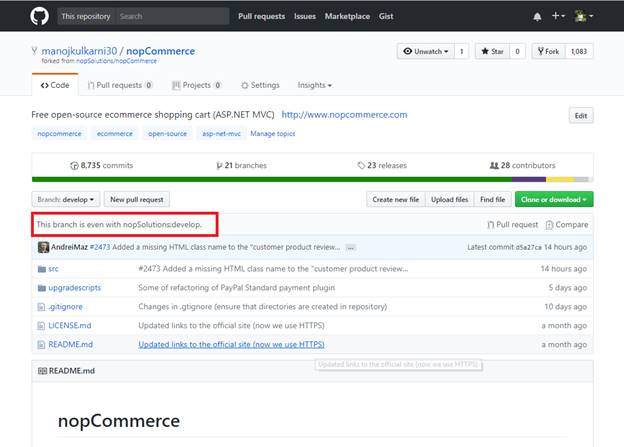624x447 pixels.
Task: Open the LICENSE.md file
Action: pos(70,326)
